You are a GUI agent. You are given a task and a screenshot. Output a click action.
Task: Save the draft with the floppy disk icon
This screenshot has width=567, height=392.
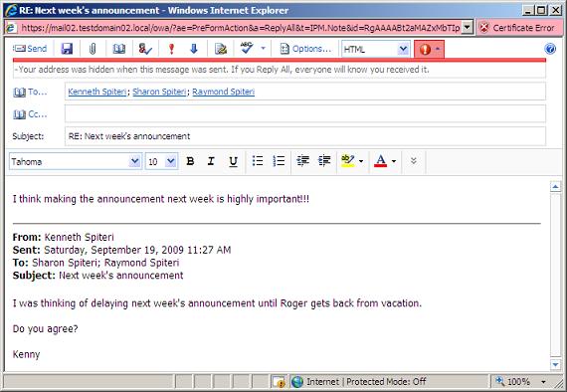(67, 49)
